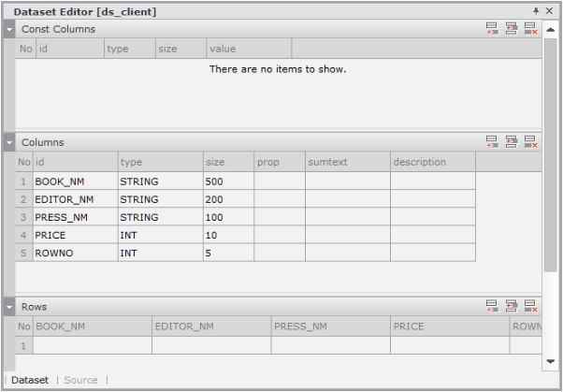Image resolution: width=563 pixels, height=392 pixels.
Task: Insert a column in Columns section
Action: (512, 142)
